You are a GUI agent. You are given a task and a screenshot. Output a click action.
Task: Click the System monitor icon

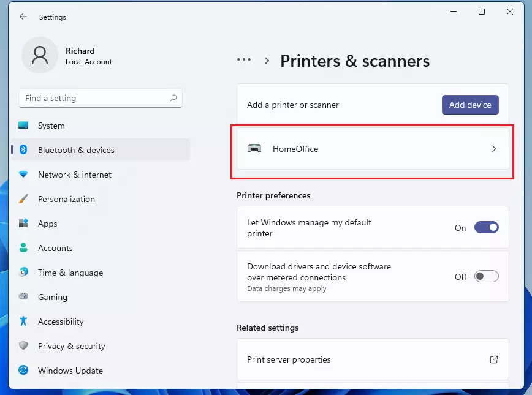(23, 126)
